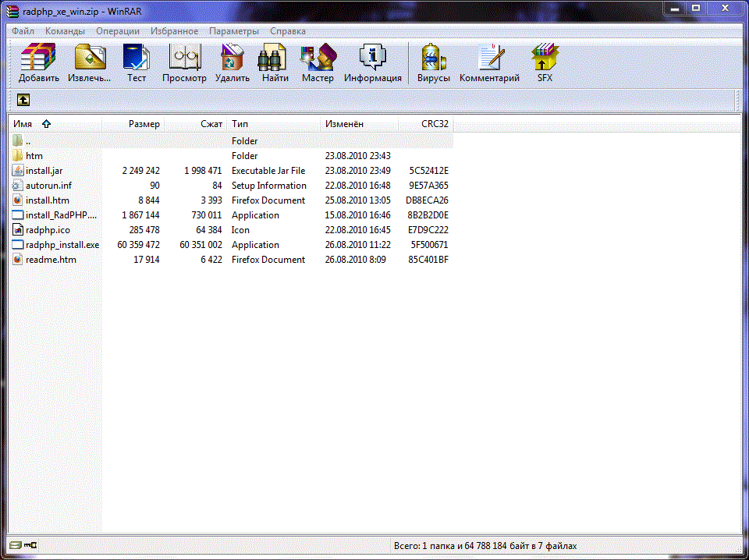Go up one level with arrow button

(x=23, y=100)
